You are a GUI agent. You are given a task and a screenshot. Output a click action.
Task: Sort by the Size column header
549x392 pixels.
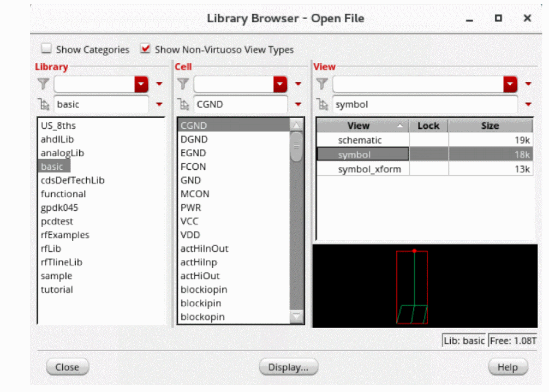click(x=490, y=126)
